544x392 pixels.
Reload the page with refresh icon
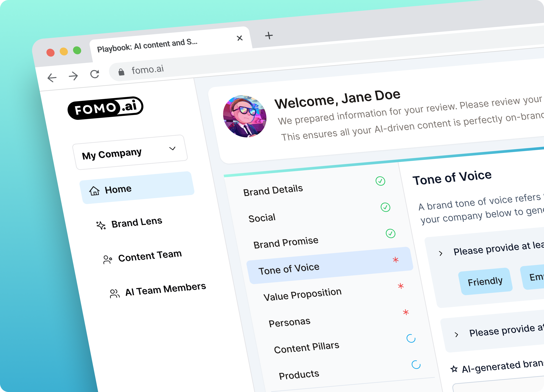[x=95, y=74]
